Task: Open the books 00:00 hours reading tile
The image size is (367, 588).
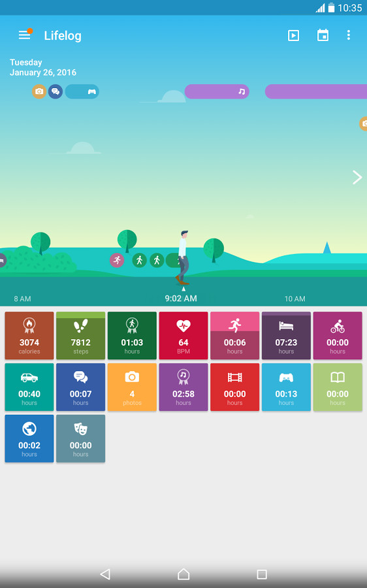Action: (338, 387)
